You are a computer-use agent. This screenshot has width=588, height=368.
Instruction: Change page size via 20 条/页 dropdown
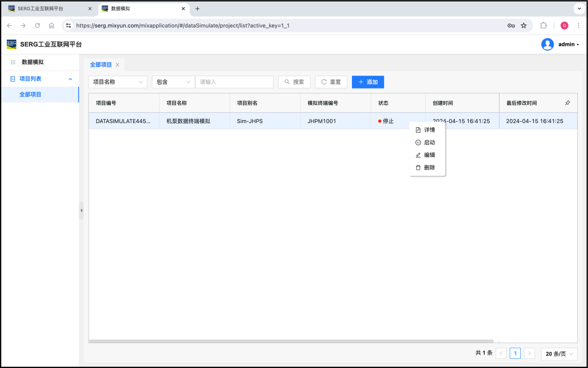559,354
